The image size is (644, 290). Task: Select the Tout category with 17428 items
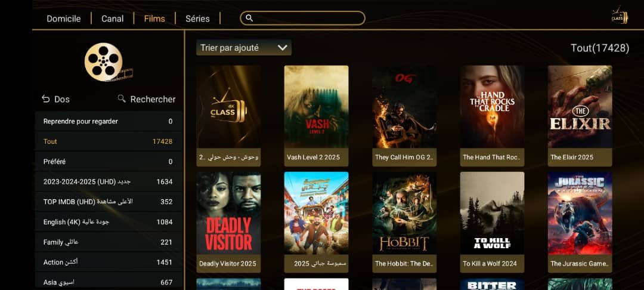tap(109, 141)
